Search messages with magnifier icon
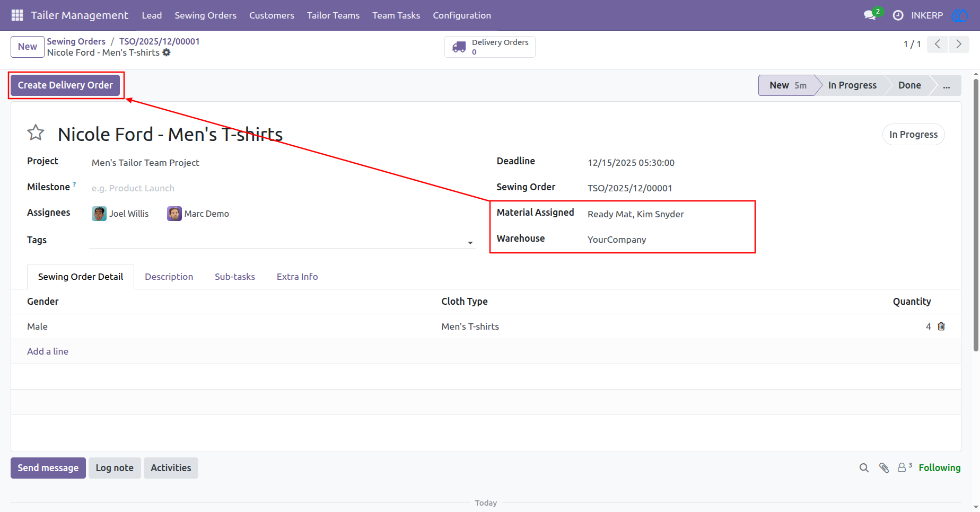This screenshot has height=512, width=980. [864, 468]
